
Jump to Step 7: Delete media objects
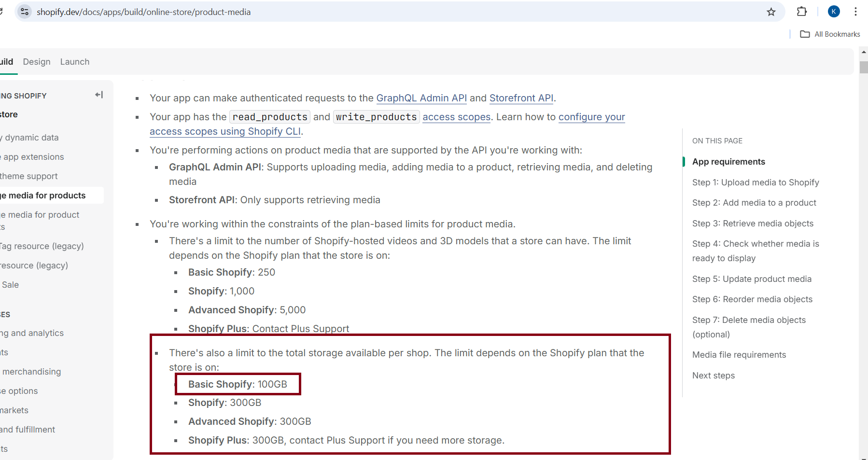point(749,327)
